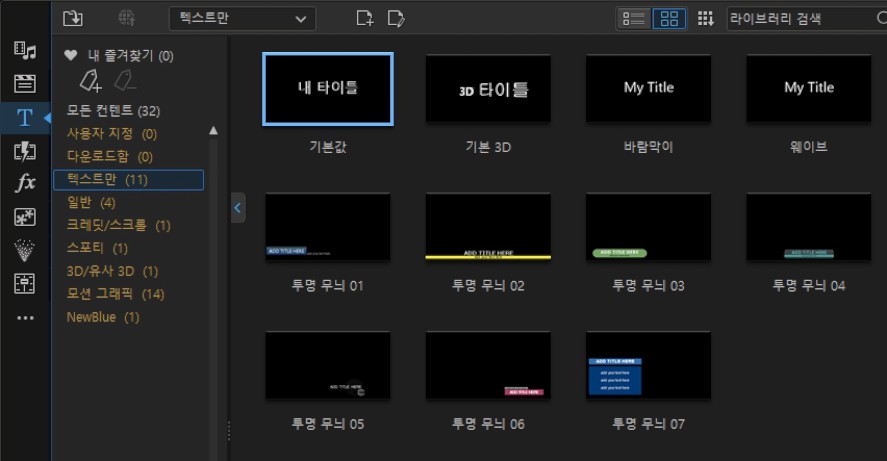Open the 텍스트만 category dropdown
This screenshot has width=887, height=461.
pos(243,19)
